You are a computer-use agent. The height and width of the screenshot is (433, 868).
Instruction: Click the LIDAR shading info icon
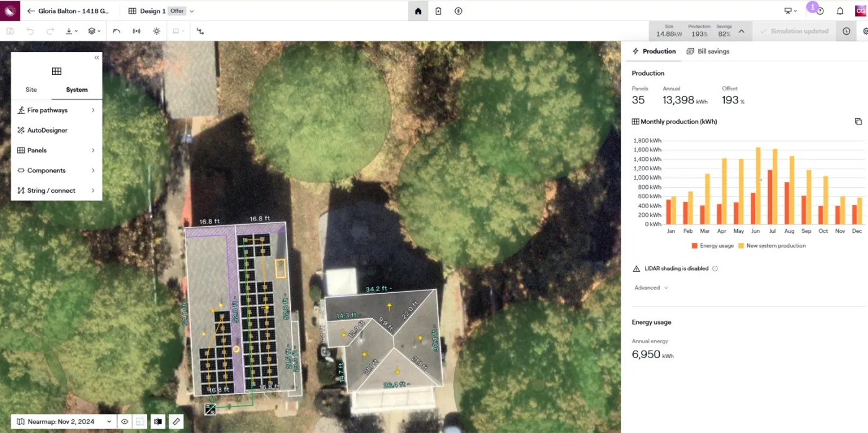point(715,269)
